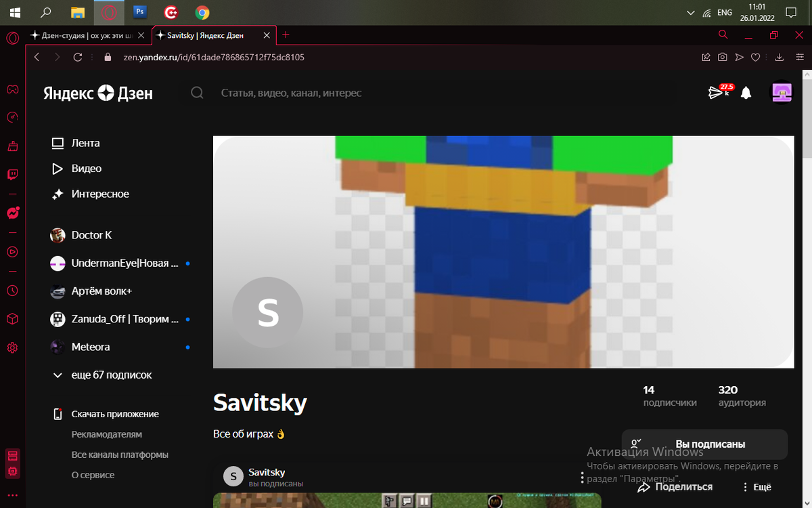This screenshot has height=508, width=812.
Task: View 320 аудитория count
Action: [742, 396]
